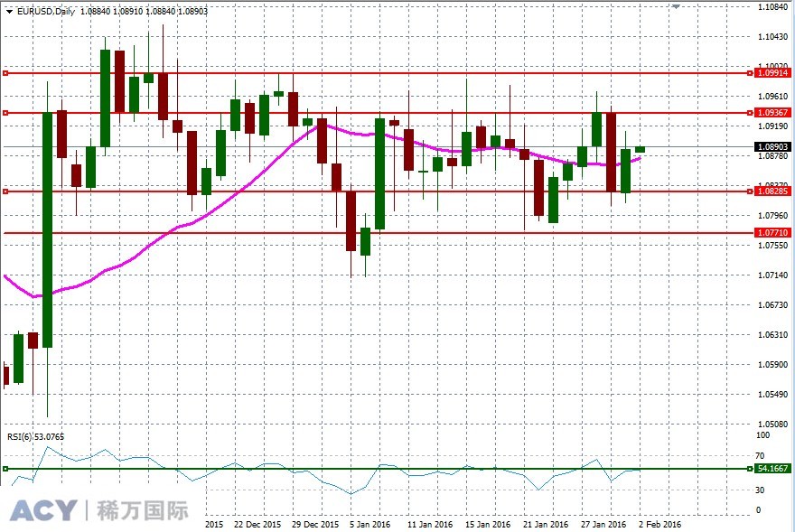Click the 1.10430 price axis value
The height and width of the screenshot is (532, 795).
[x=773, y=37]
